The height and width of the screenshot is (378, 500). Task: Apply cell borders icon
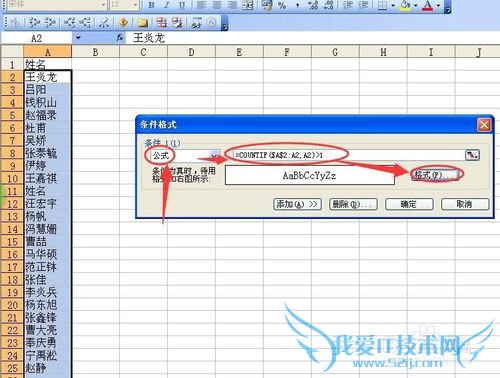point(383,5)
